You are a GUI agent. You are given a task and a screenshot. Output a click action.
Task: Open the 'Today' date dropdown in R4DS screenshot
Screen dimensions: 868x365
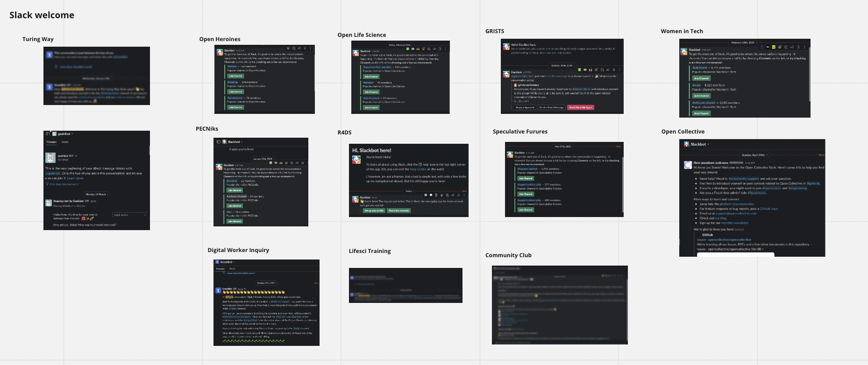tap(410, 191)
